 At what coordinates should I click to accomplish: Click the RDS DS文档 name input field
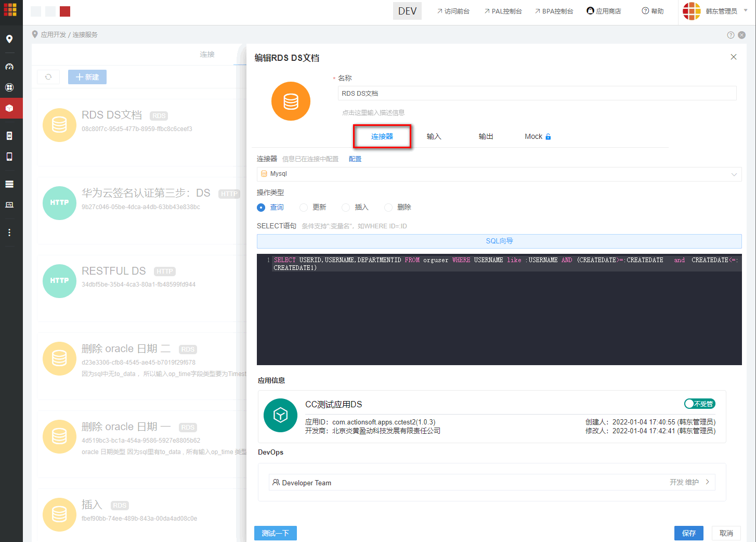537,93
